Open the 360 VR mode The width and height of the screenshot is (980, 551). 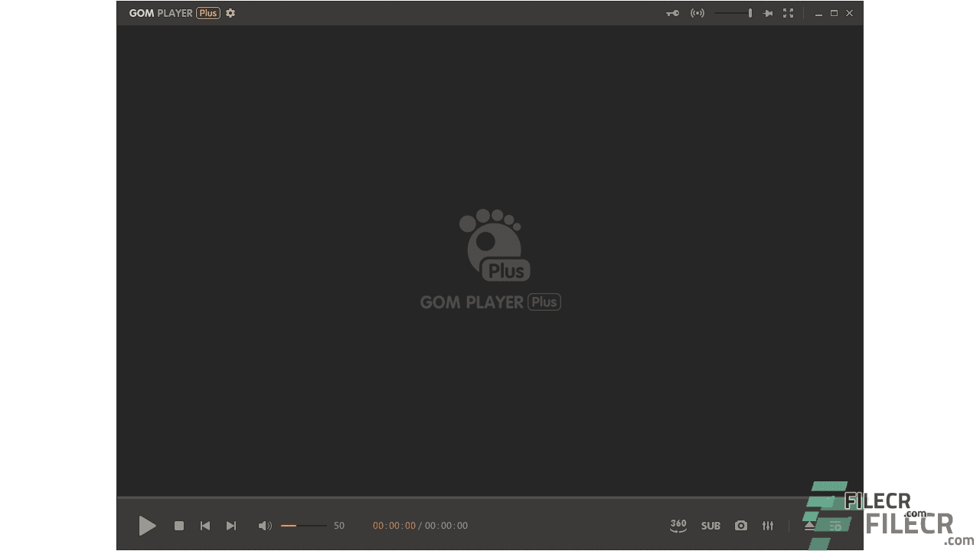tap(678, 526)
